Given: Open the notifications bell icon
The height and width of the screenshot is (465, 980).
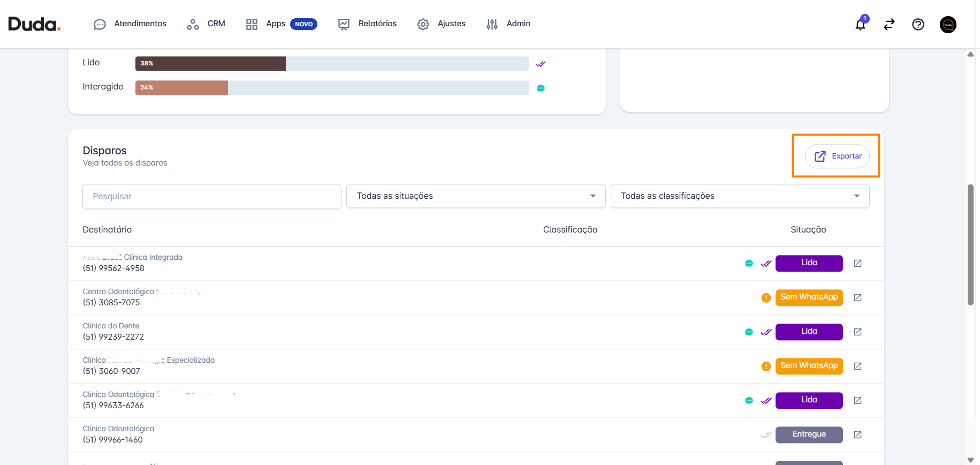Looking at the screenshot, I should click(x=860, y=25).
